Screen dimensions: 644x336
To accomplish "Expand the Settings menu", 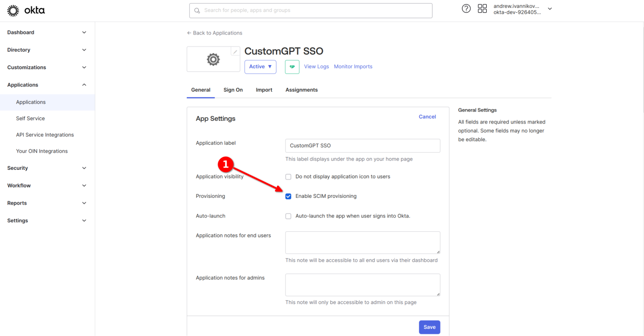I will [x=47, y=221].
